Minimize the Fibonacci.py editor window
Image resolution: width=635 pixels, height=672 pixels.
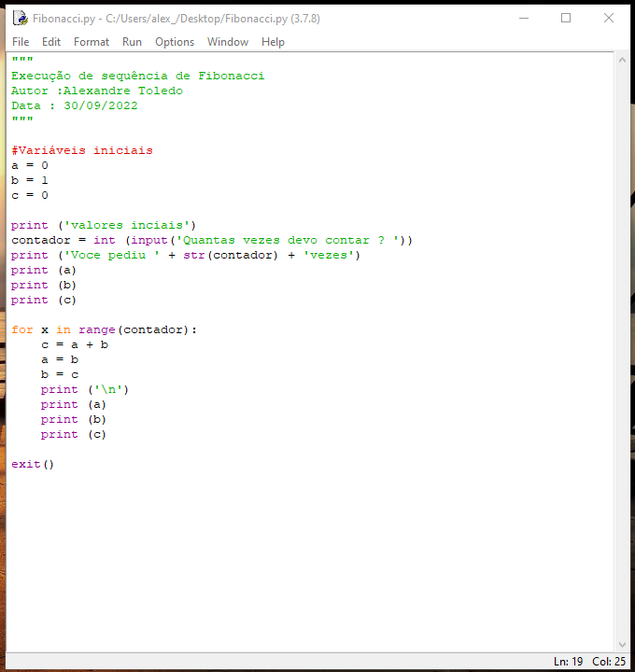click(522, 18)
